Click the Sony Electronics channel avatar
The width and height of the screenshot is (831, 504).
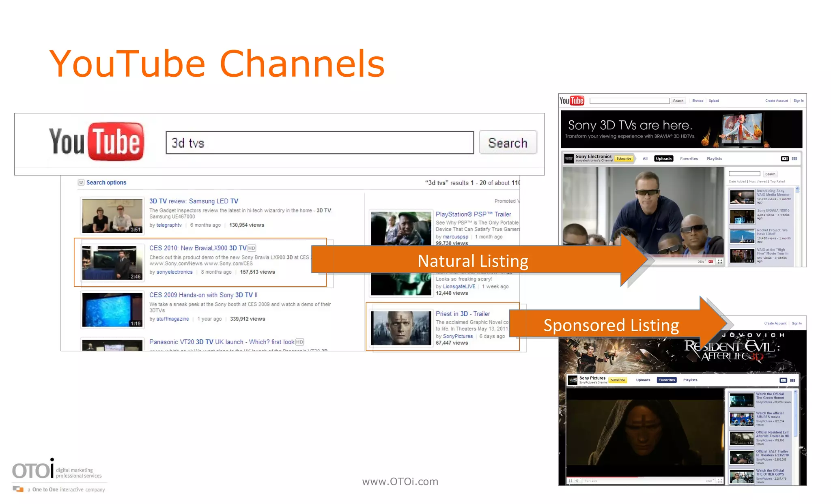[x=569, y=159]
